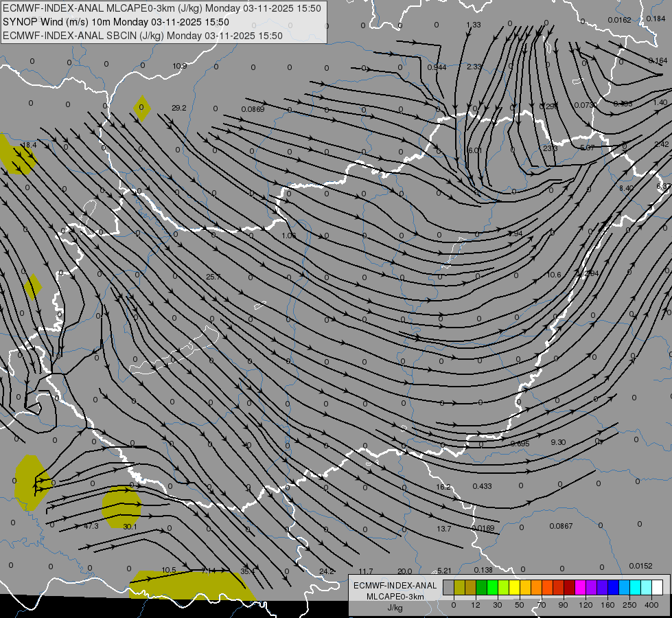Click the legend title ECMWF-INDEX-ANAL
The height and width of the screenshot is (618, 672).
(395, 586)
